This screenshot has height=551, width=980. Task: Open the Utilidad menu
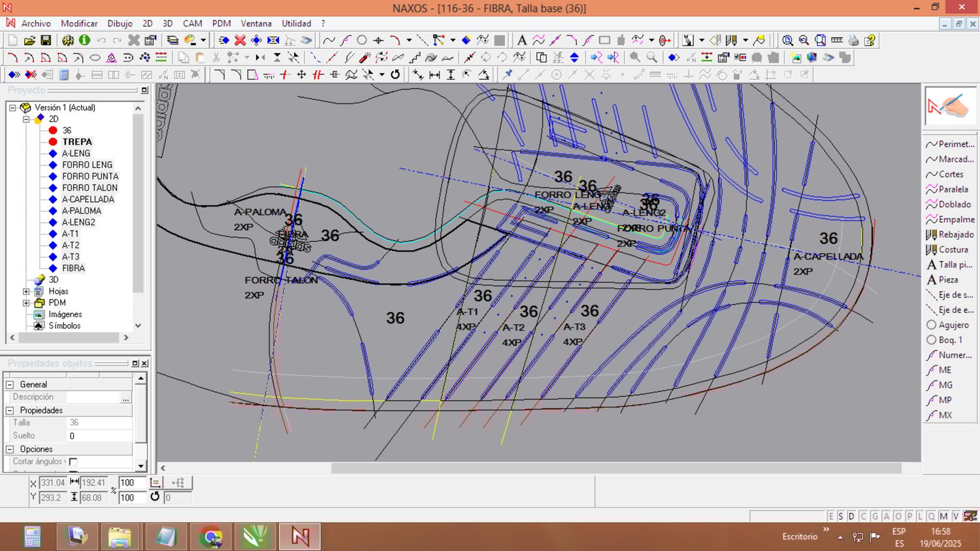pos(296,24)
